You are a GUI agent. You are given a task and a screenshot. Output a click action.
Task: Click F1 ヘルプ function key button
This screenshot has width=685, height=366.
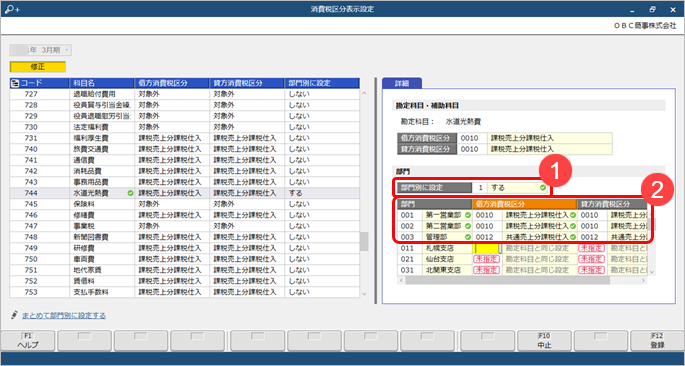28,341
